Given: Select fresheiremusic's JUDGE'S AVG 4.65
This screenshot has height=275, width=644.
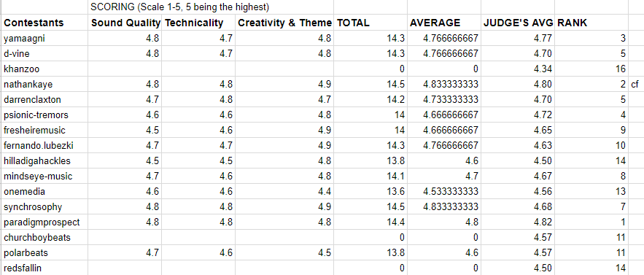Looking at the screenshot, I should tap(518, 131).
